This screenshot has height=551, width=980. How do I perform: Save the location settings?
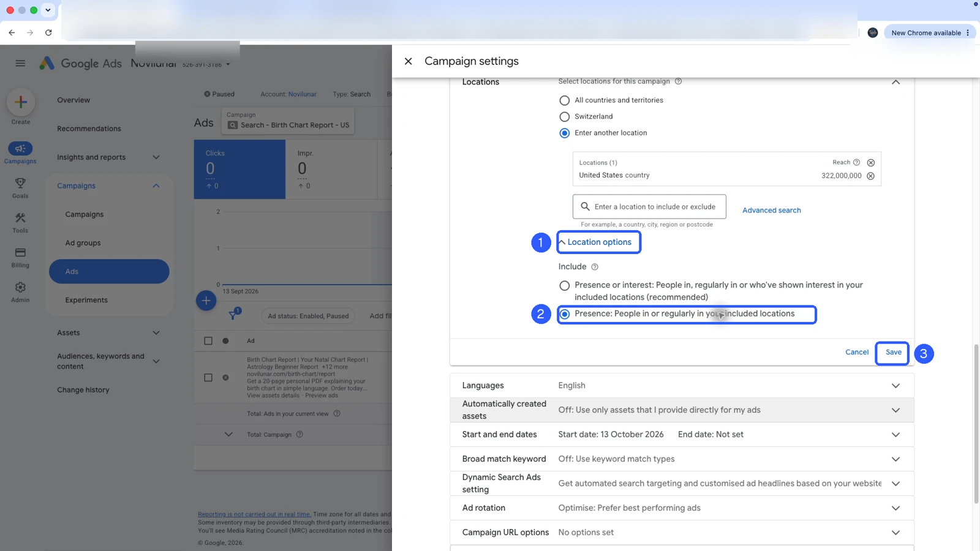point(893,353)
